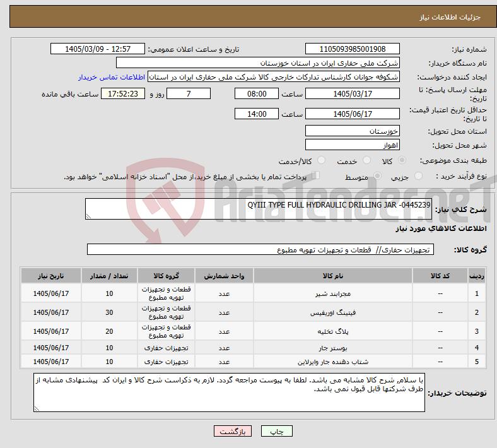Click the اطلاعات کالاهای مورد نیاز section heading
The image size is (497, 448).
tap(441, 228)
